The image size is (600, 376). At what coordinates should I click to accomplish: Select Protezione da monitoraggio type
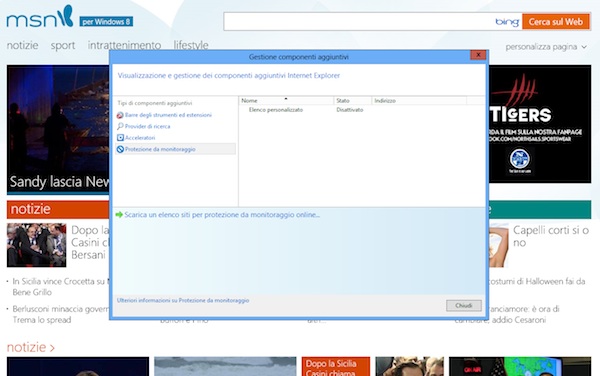[160, 149]
